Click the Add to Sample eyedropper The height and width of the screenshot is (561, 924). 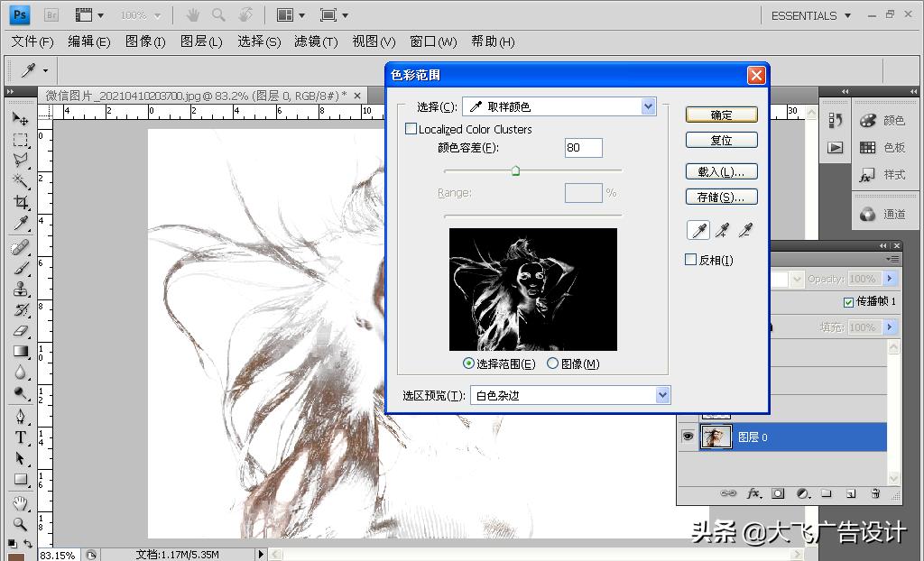coord(722,232)
